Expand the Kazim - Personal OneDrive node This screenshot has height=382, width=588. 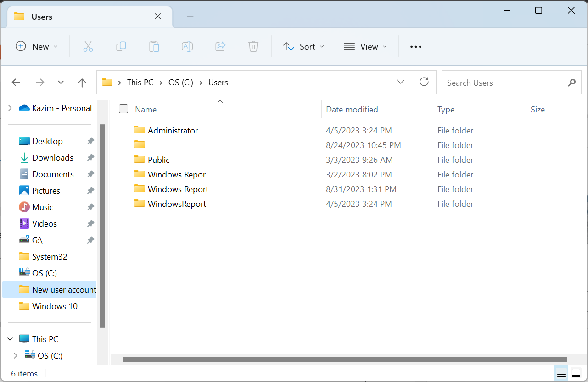pyautogui.click(x=10, y=108)
